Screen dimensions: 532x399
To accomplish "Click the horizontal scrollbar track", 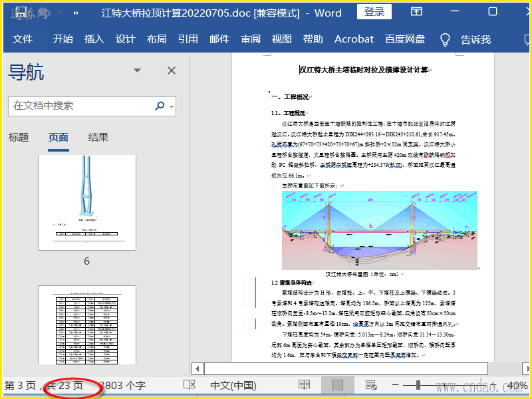I will pos(346,368).
